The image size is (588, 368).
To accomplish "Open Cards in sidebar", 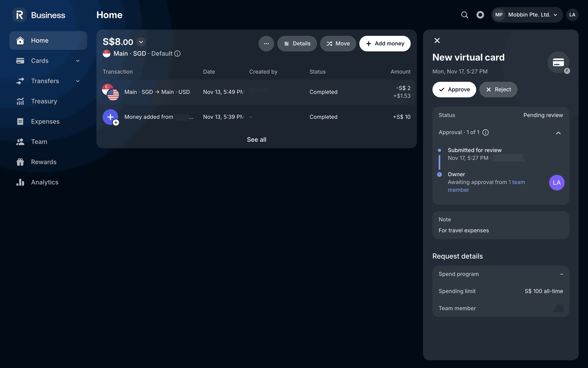I will tap(48, 61).
